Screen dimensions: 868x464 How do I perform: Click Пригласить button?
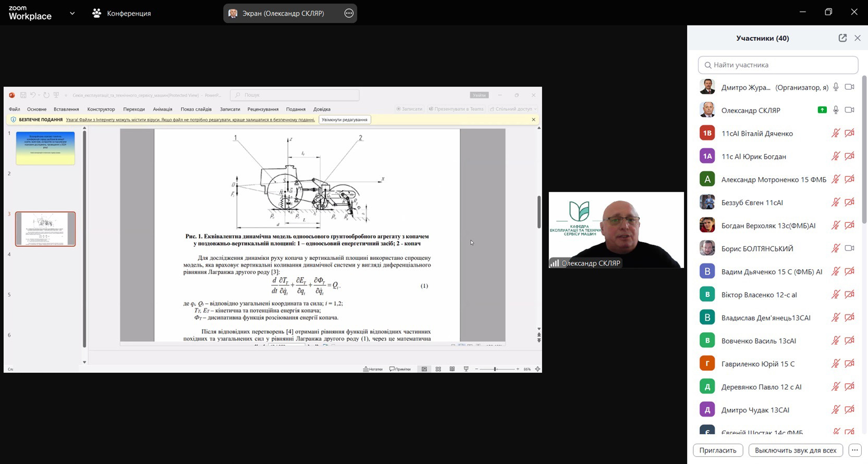[x=717, y=450]
